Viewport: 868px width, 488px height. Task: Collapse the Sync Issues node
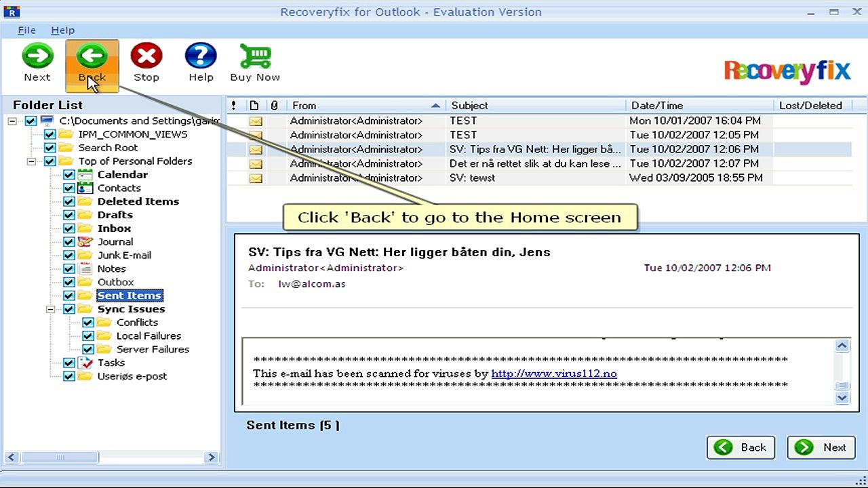click(x=50, y=309)
